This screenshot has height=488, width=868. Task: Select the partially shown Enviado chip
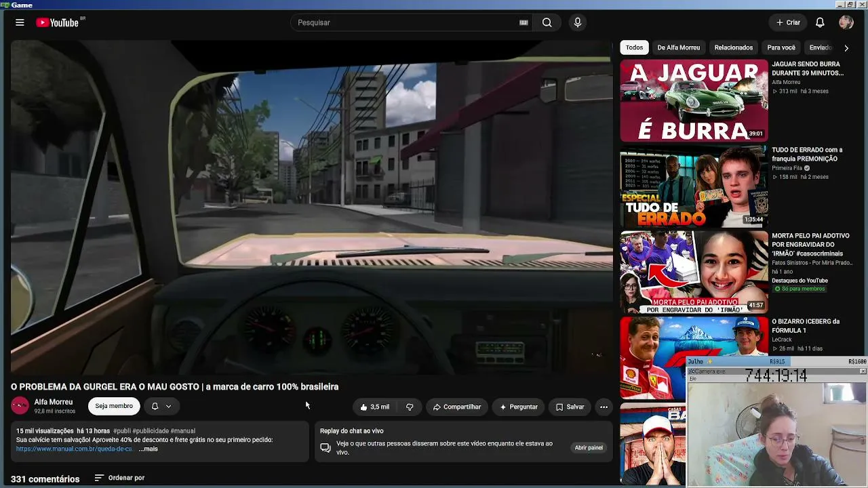(819, 47)
